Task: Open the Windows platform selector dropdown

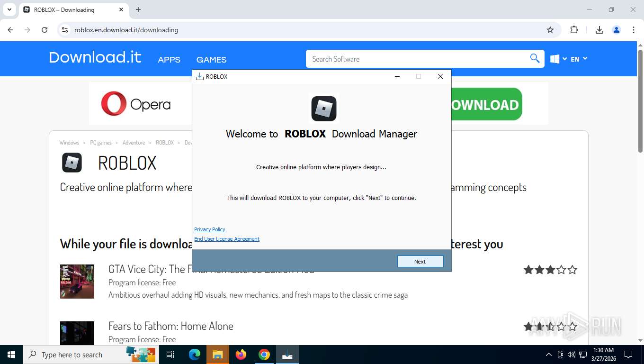Action: 559,59
